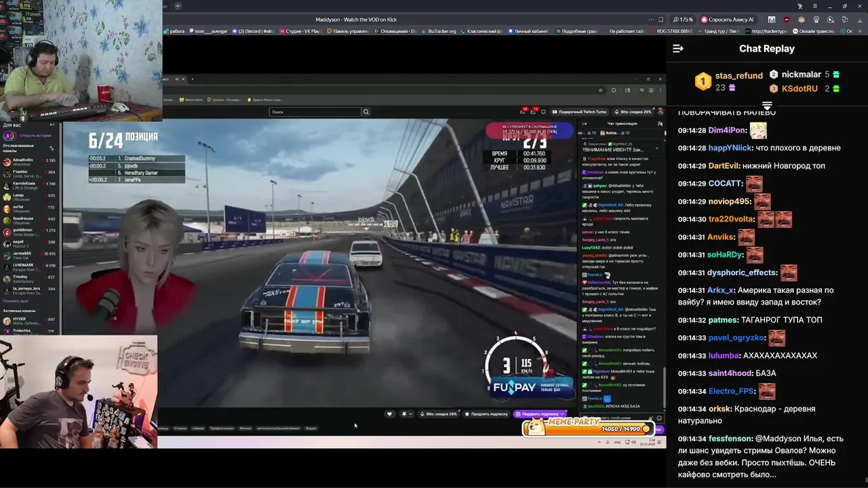Open the three-dots page menu in address bar
This screenshot has width=868, height=488.
click(650, 20)
